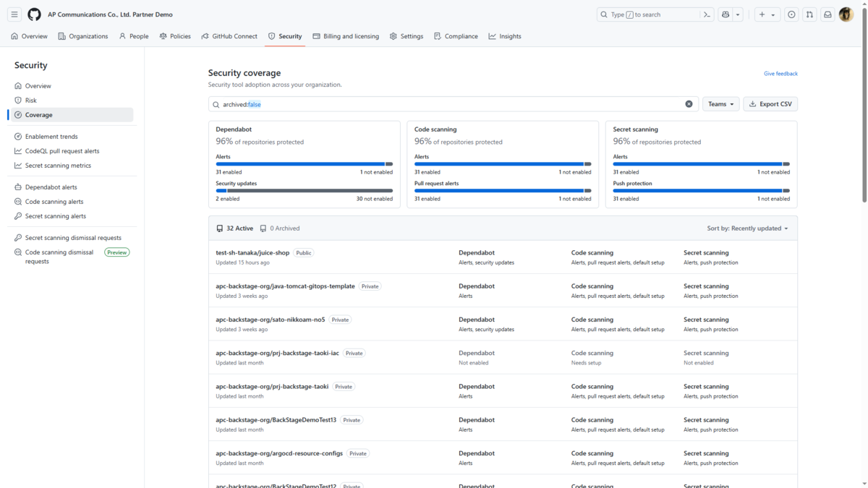Click the filter search magnifier icon
The width and height of the screenshot is (868, 488).
216,105
